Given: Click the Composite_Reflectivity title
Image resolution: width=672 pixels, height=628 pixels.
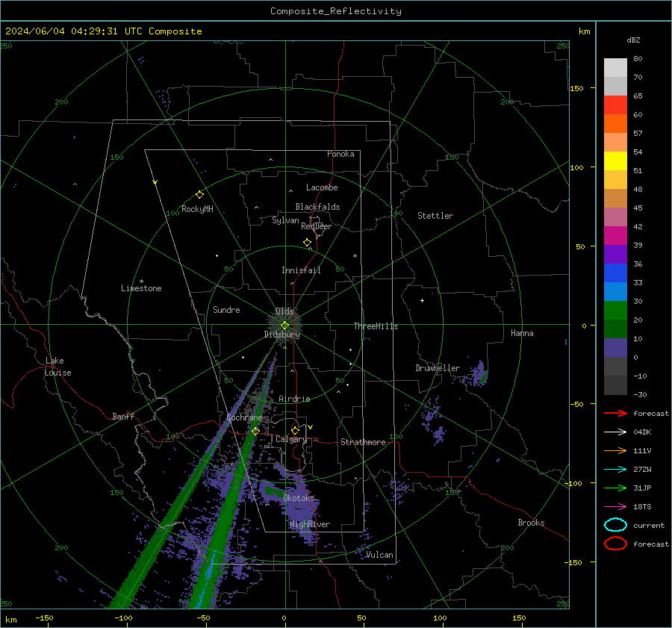Looking at the screenshot, I should (336, 11).
